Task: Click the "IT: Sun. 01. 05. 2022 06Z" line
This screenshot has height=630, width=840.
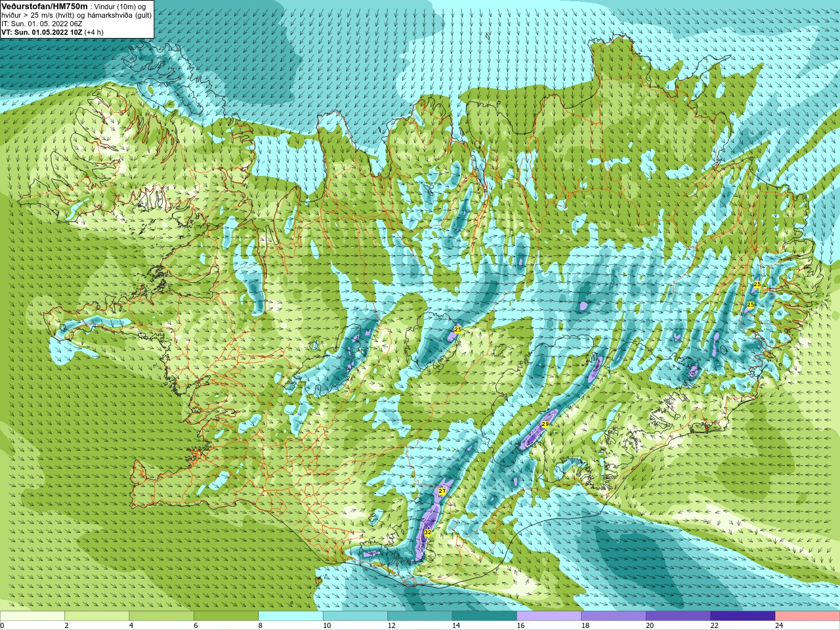Action: 42,24
